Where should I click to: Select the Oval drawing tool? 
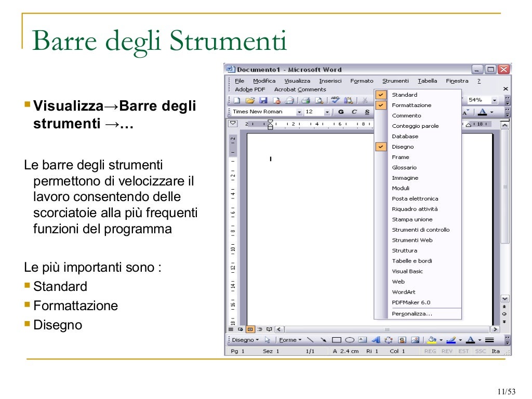coord(350,340)
